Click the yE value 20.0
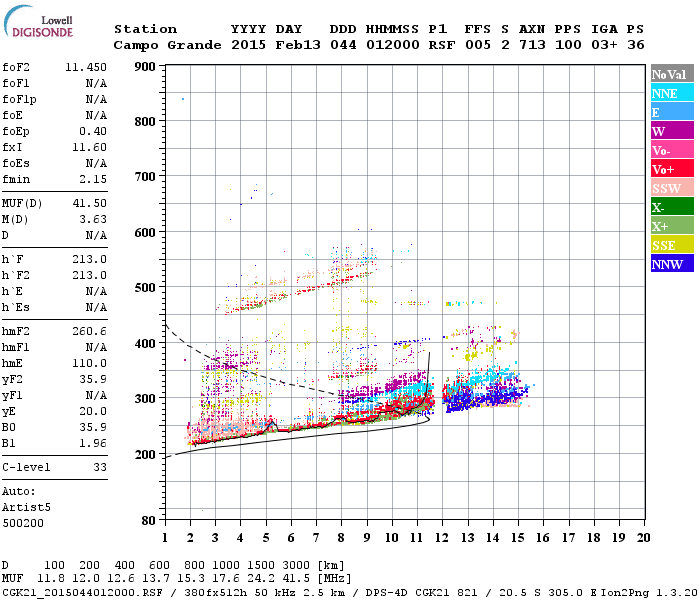This screenshot has width=700, height=600. [93, 412]
